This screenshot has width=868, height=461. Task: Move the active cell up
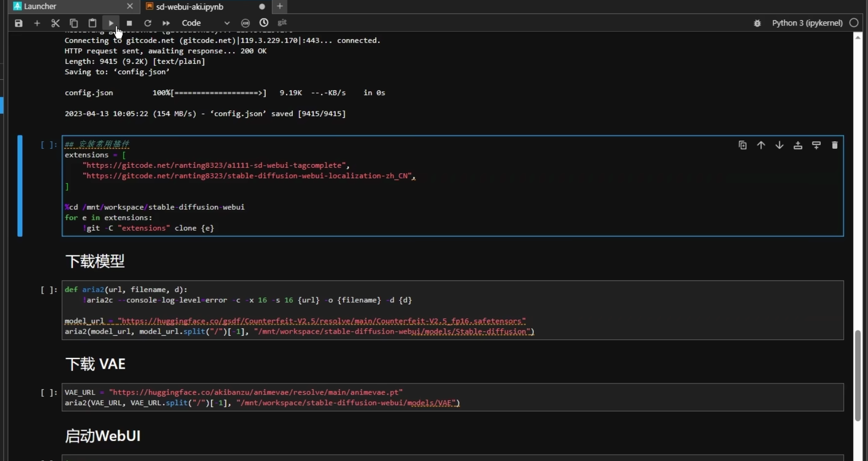[x=761, y=145]
